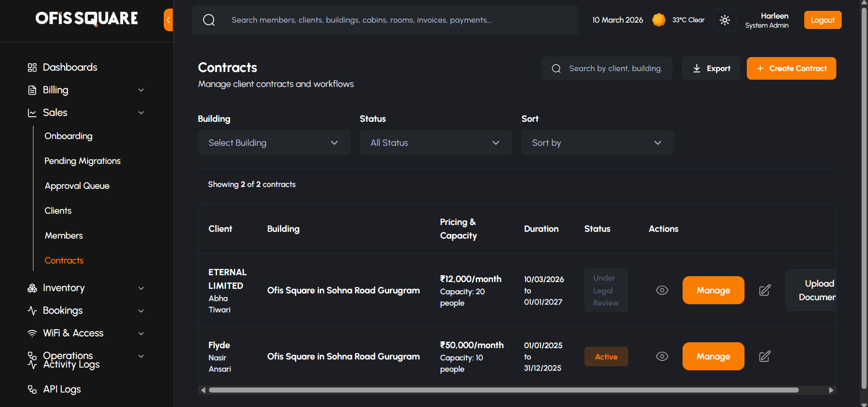Toggle the light/dark theme sun icon

tap(725, 20)
